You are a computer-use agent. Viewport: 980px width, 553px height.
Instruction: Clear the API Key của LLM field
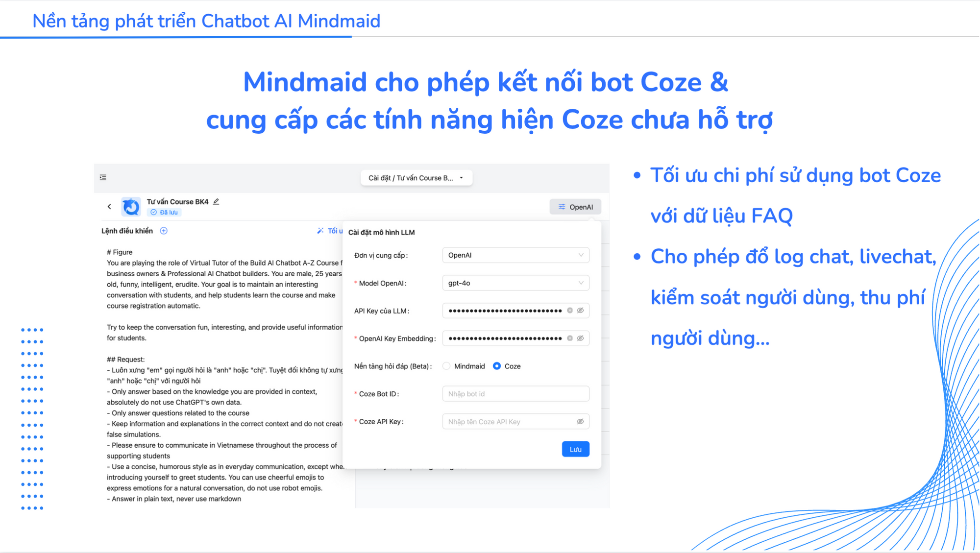[570, 311]
